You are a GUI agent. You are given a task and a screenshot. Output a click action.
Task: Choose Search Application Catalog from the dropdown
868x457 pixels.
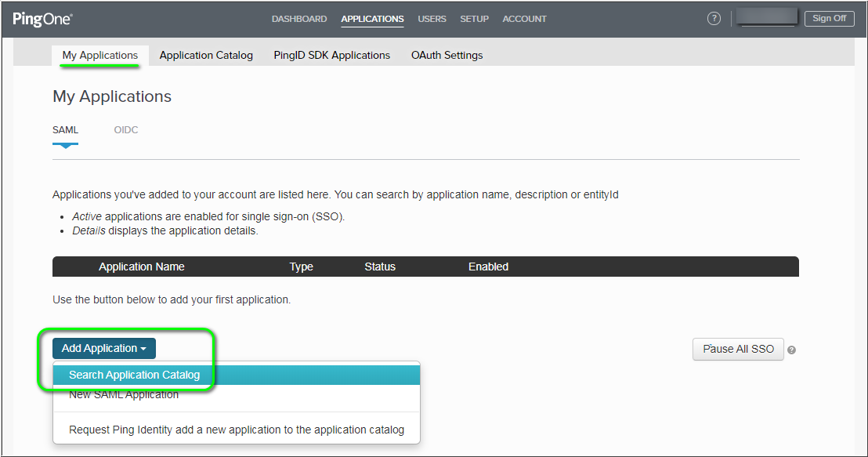pos(135,375)
